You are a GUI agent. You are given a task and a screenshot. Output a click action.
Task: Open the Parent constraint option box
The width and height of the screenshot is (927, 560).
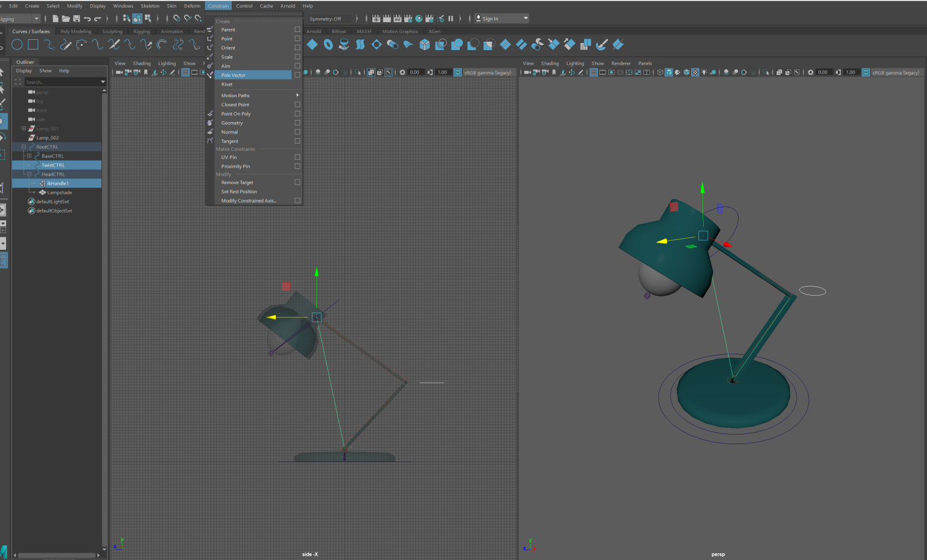tap(297, 30)
